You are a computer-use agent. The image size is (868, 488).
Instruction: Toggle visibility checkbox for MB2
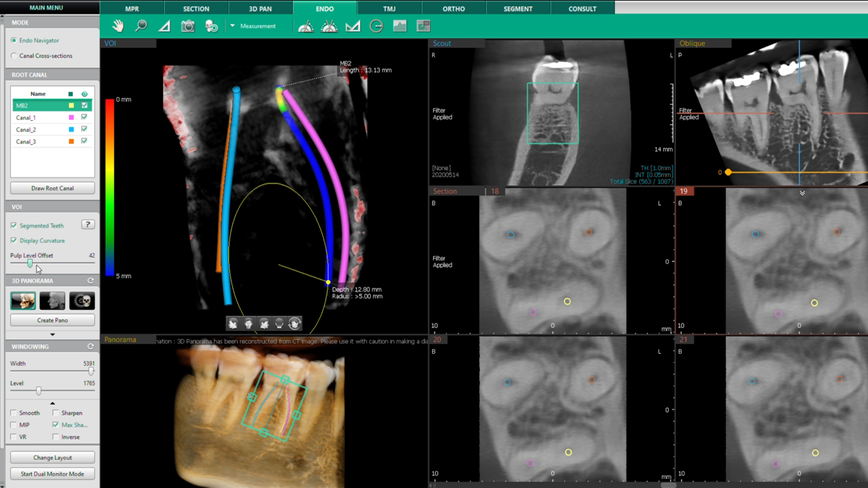point(85,105)
